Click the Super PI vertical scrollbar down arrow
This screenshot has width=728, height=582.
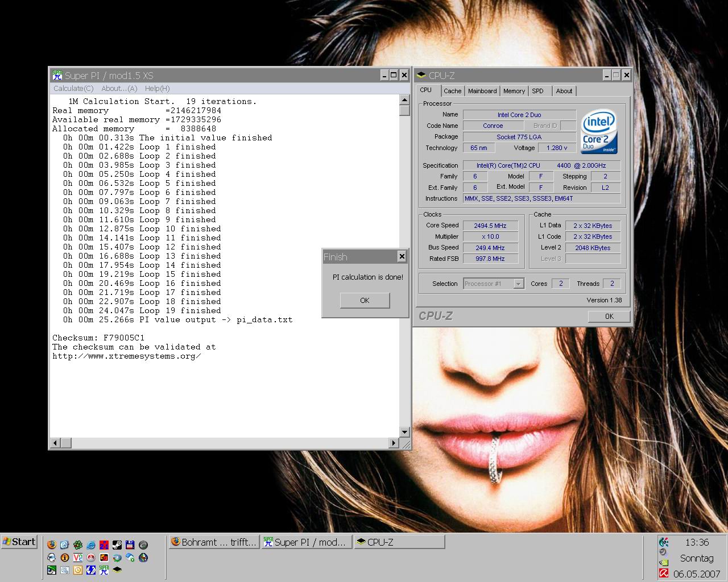click(x=404, y=432)
